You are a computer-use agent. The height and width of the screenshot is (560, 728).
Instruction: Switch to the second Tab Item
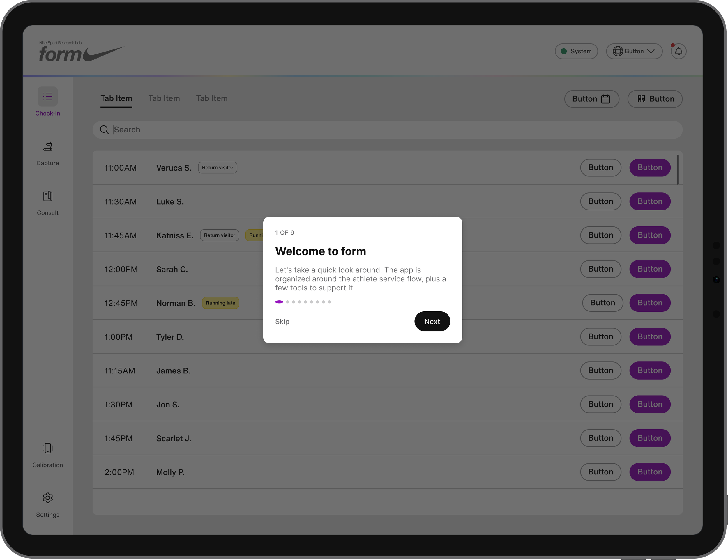(164, 98)
